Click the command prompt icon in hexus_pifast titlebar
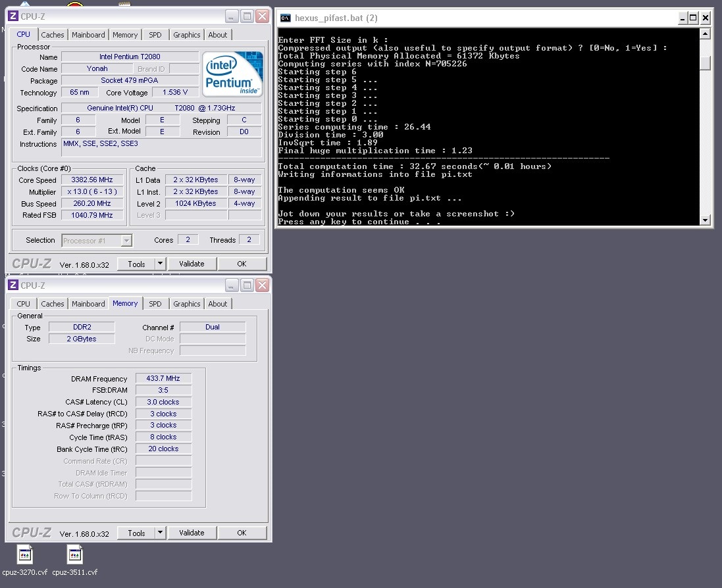The width and height of the screenshot is (722, 588). pos(286,18)
